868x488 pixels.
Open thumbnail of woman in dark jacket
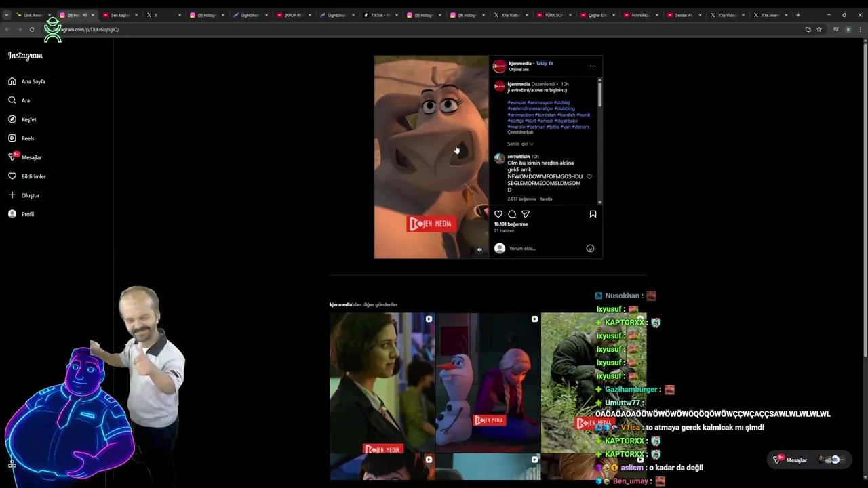click(x=382, y=382)
